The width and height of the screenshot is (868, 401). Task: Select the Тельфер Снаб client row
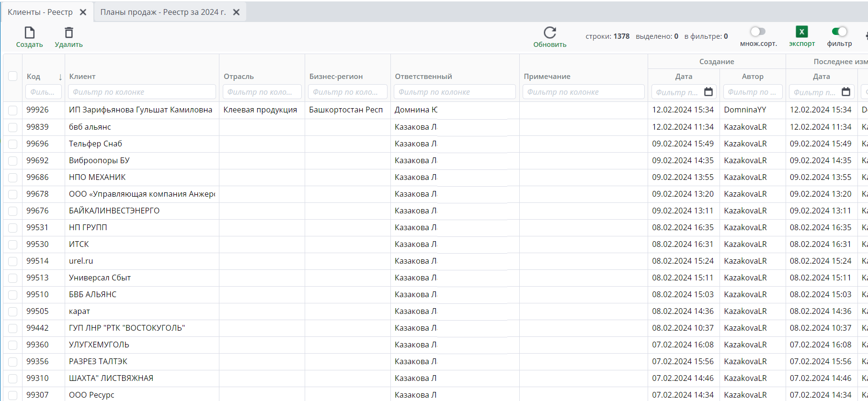coord(95,144)
